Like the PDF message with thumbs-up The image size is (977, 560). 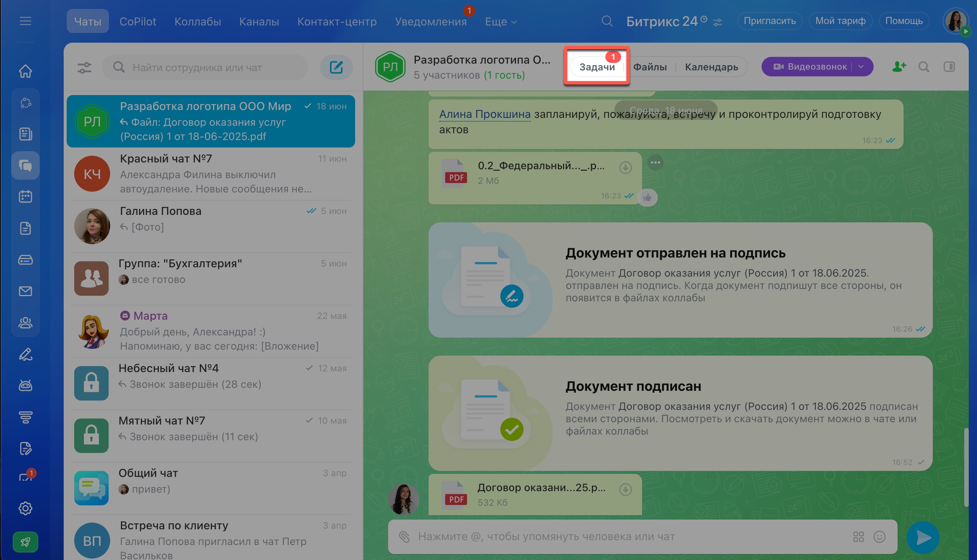(x=647, y=198)
